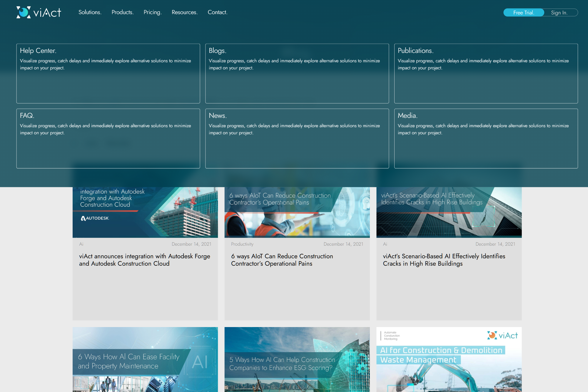Open the Solutions menu
The image size is (588, 392).
pos(90,12)
